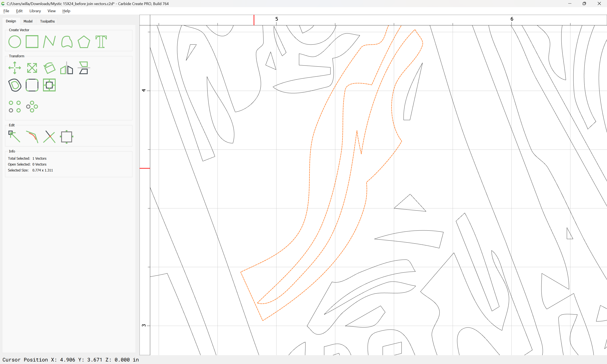Click the top horizontal ruler at 5

(x=277, y=19)
